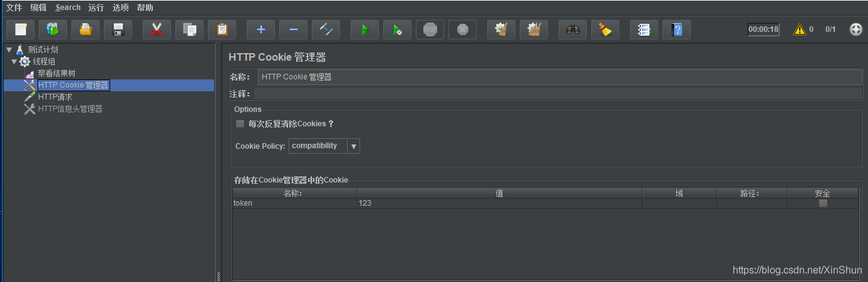The width and height of the screenshot is (868, 282).
Task: Click the empty 路径 cell of token row
Action: pyautogui.click(x=752, y=203)
